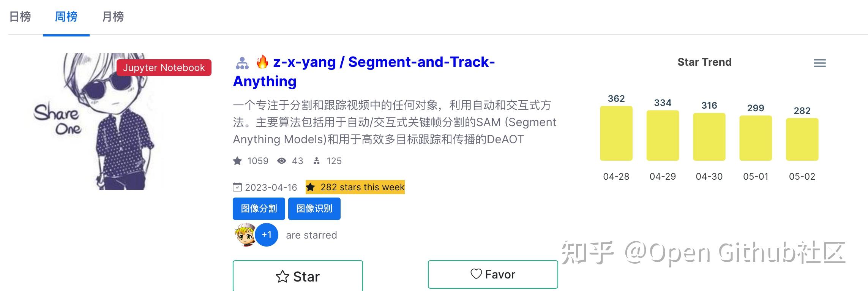Switch to the 日榜 tab
868x291 pixels.
pyautogui.click(x=20, y=17)
